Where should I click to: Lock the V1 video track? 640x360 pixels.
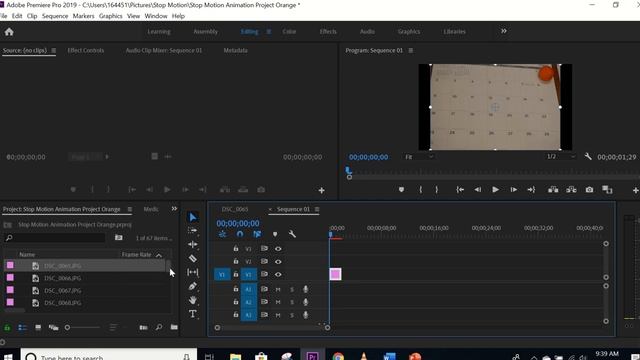(x=236, y=274)
